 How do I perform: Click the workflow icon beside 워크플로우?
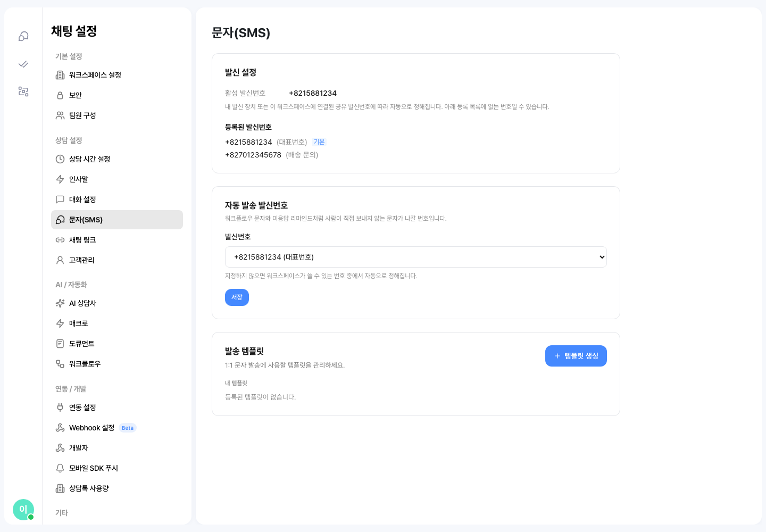pos(60,364)
